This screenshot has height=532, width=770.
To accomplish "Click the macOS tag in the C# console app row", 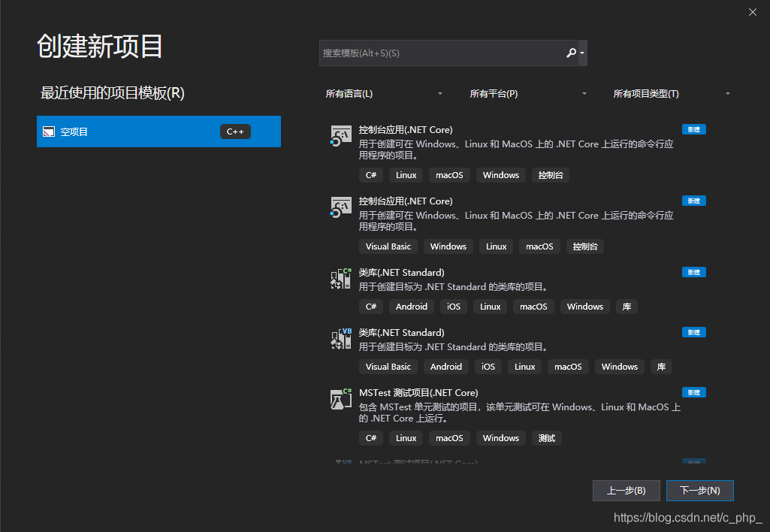I will (449, 175).
